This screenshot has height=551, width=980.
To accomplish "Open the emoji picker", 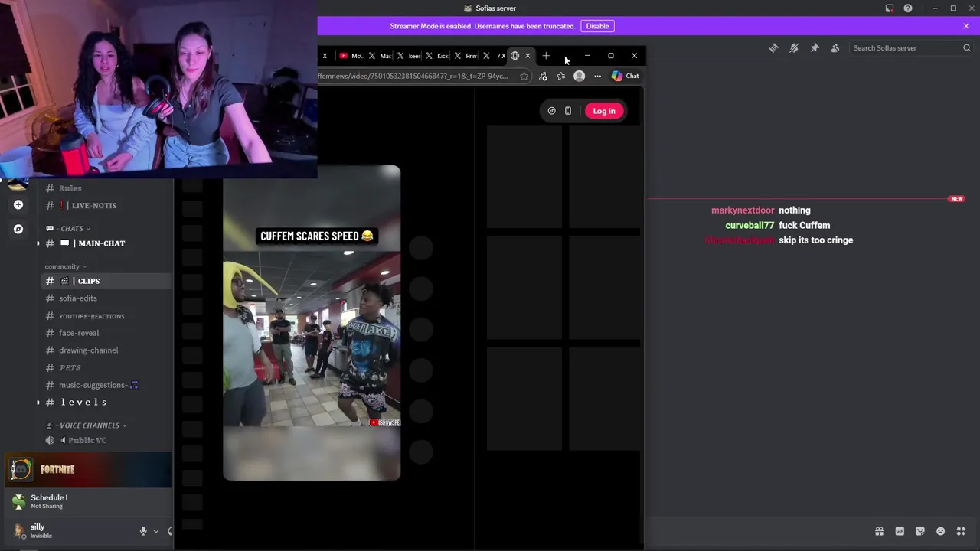I will [x=940, y=531].
